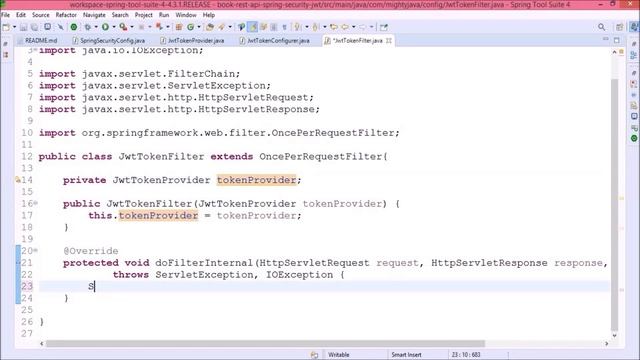Click the warning marker on line 14
Viewport: 640px width, 360px height.
tap(18, 180)
